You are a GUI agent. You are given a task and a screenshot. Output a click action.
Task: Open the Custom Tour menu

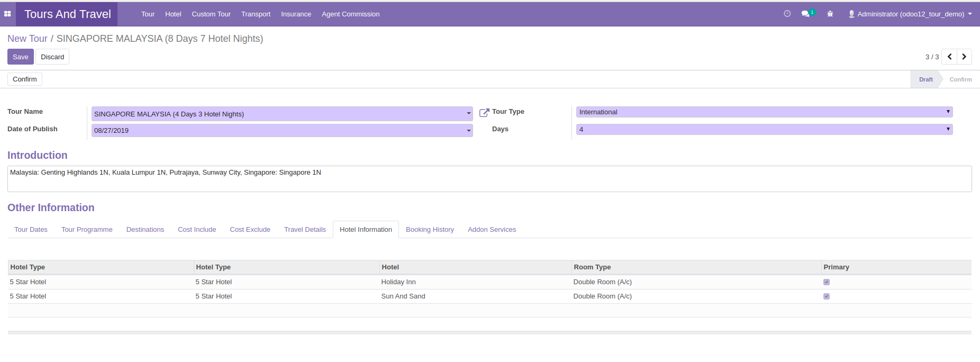pos(211,14)
